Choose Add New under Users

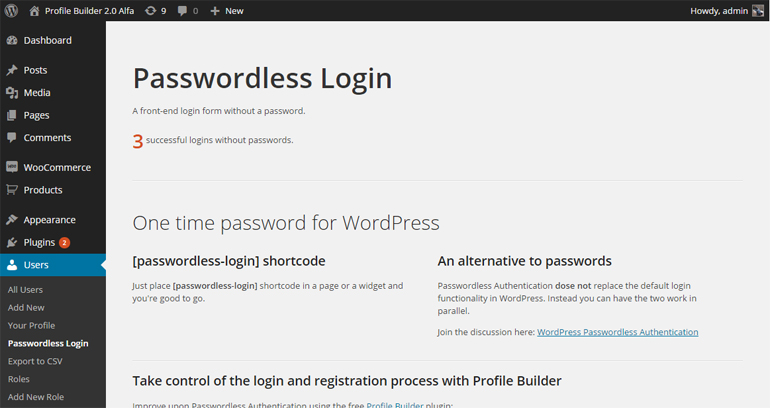point(26,308)
